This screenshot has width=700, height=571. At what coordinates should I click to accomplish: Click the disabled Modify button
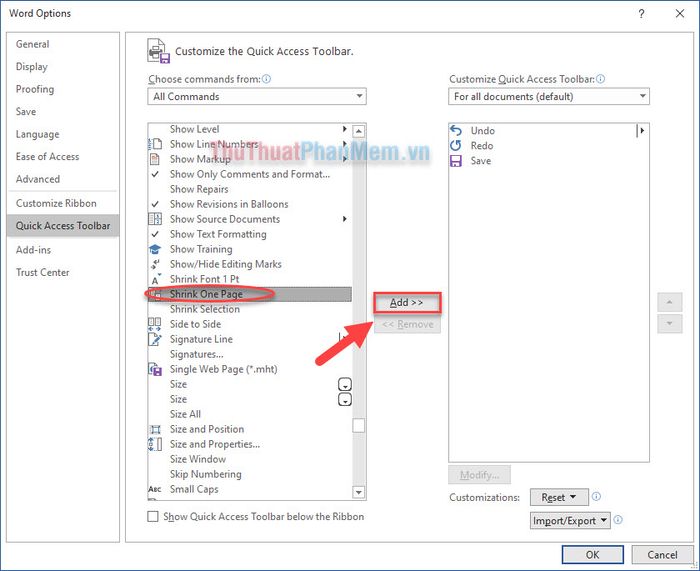click(479, 475)
